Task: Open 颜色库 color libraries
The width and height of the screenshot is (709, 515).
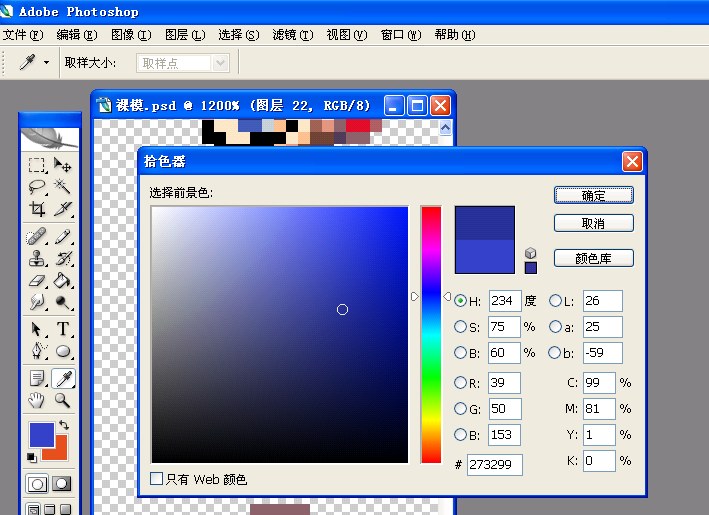Action: (594, 258)
